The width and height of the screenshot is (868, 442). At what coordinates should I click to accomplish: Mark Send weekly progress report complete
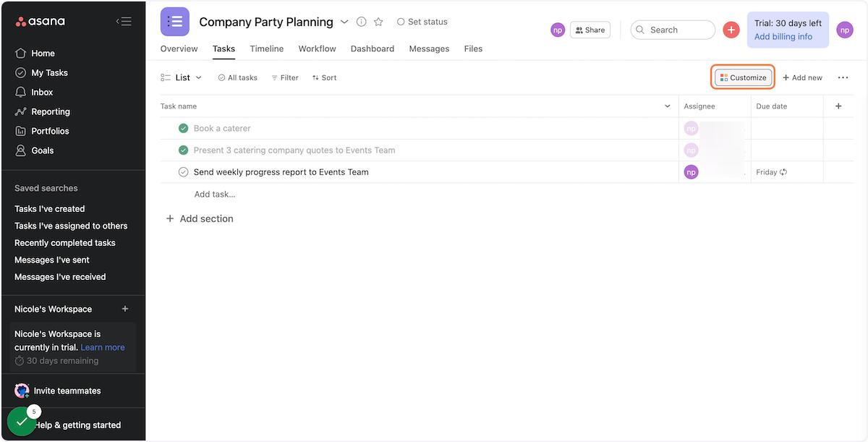(x=183, y=172)
